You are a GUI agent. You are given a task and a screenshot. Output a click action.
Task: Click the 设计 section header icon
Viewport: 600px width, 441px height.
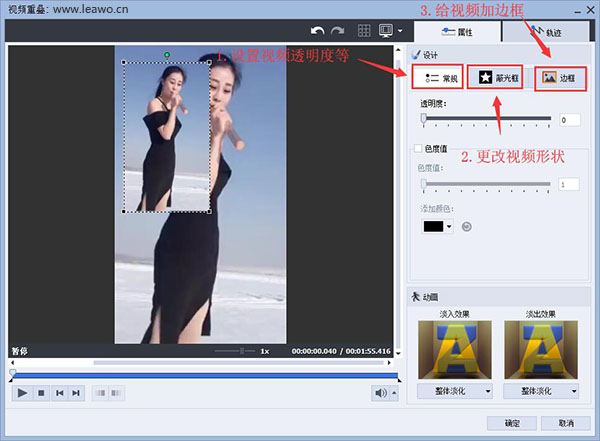[x=416, y=54]
